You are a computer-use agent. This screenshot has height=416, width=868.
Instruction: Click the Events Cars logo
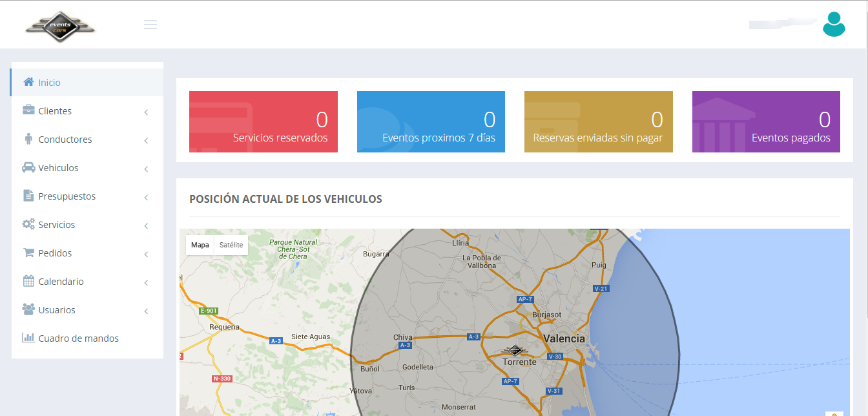[60, 26]
